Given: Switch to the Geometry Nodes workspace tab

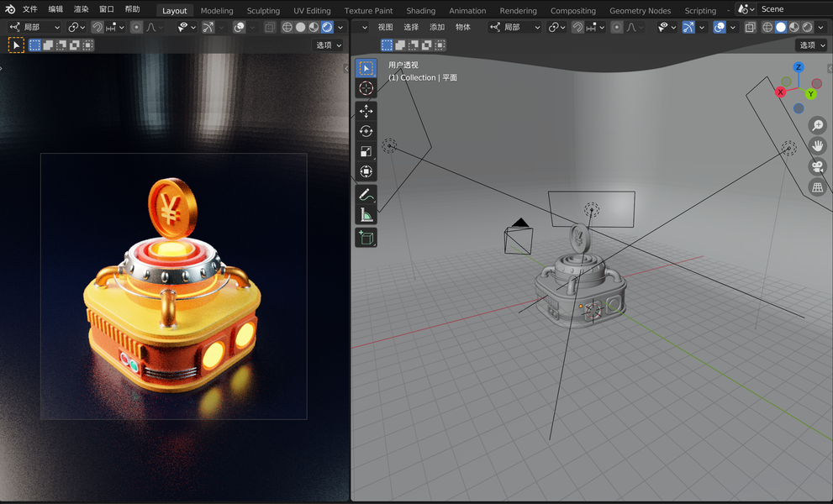Looking at the screenshot, I should [641, 11].
